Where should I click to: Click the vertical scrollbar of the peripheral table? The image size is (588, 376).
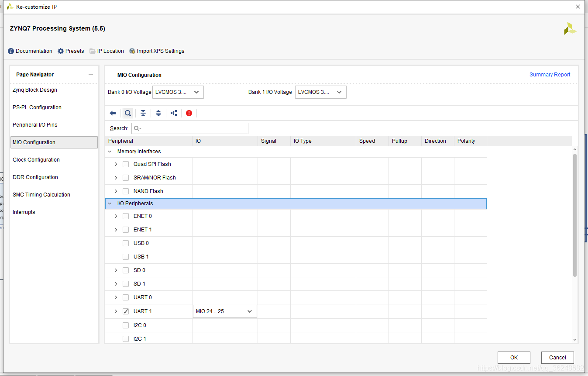coord(574,215)
